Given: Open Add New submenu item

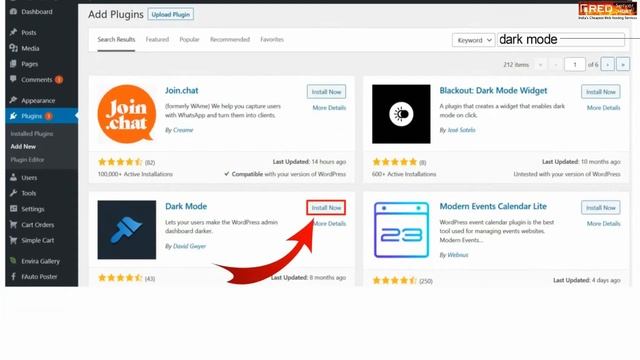Looking at the screenshot, I should tap(23, 146).
